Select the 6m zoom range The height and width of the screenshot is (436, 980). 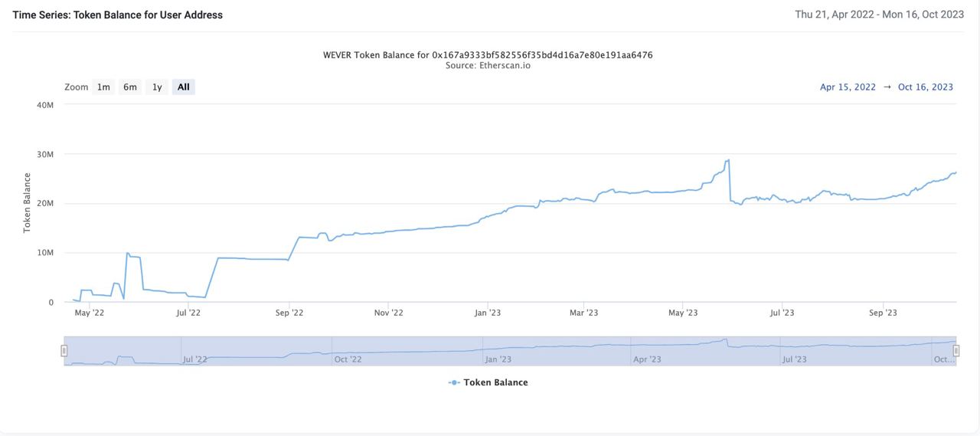(x=130, y=87)
